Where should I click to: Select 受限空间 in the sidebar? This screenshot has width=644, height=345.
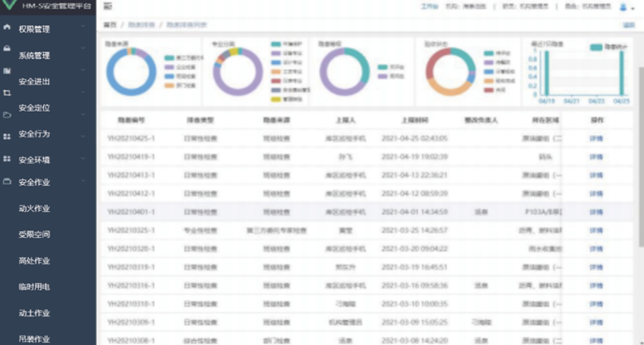(x=34, y=235)
